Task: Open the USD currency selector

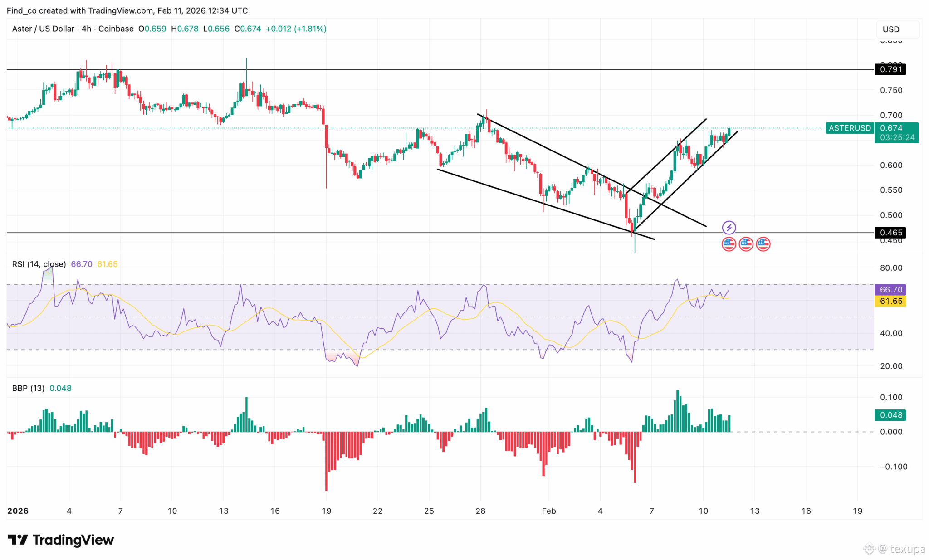Action: 897,29
